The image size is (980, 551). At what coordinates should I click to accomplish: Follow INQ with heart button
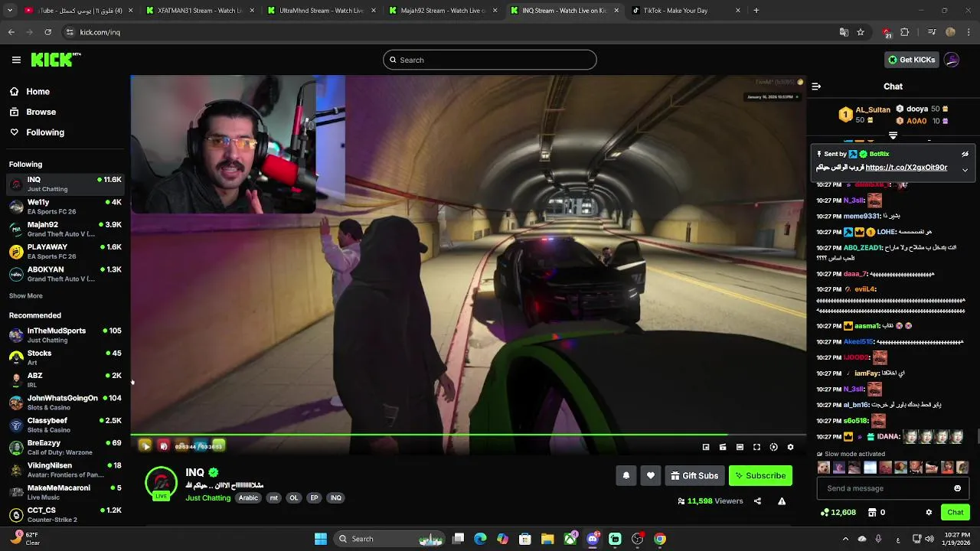(650, 475)
